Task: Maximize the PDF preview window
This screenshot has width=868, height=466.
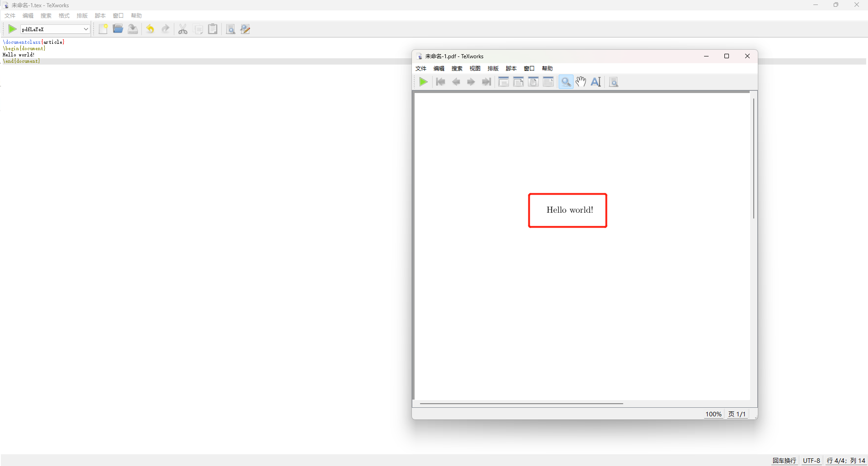Action: click(727, 56)
